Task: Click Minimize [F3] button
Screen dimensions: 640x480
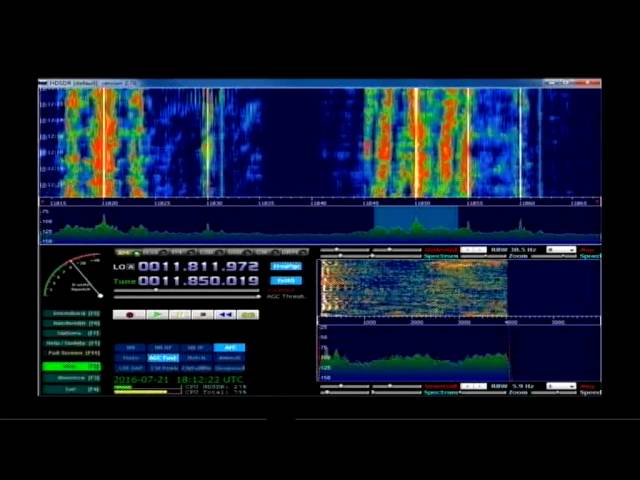Action: (72, 378)
